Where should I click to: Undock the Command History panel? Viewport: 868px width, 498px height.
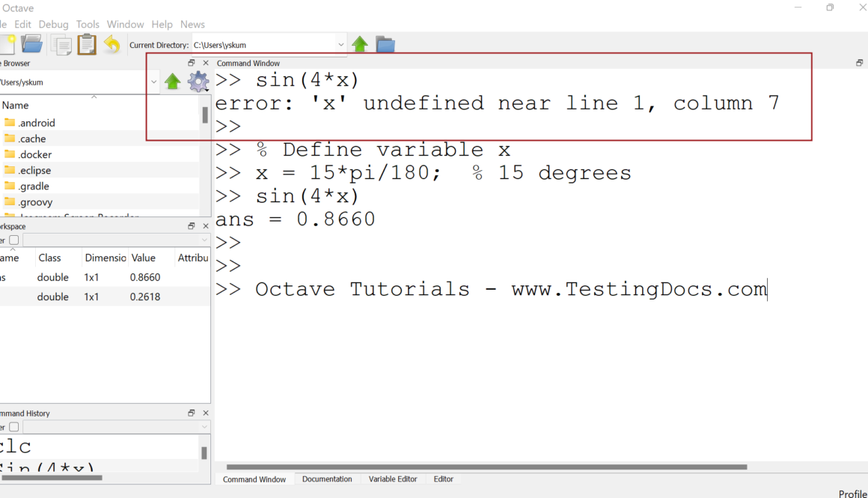tap(192, 413)
